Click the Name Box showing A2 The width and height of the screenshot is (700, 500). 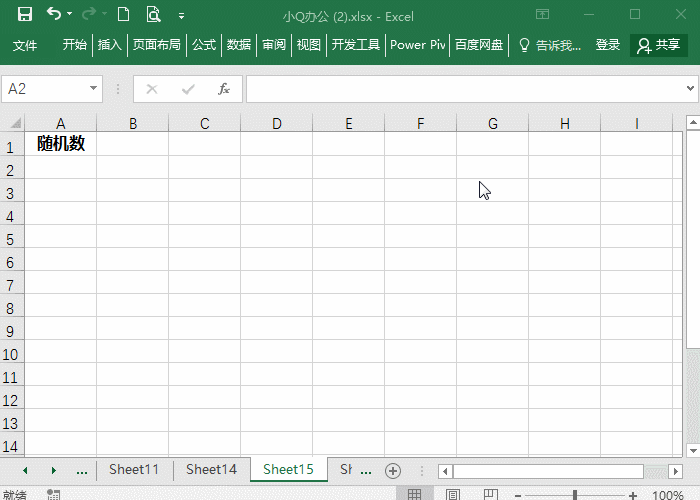[45, 89]
